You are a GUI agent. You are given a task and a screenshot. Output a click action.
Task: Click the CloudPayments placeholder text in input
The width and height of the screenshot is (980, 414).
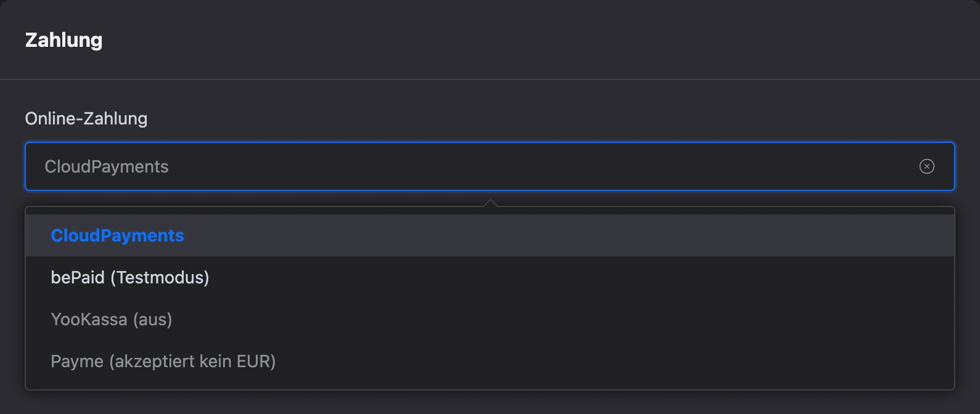[x=107, y=166]
